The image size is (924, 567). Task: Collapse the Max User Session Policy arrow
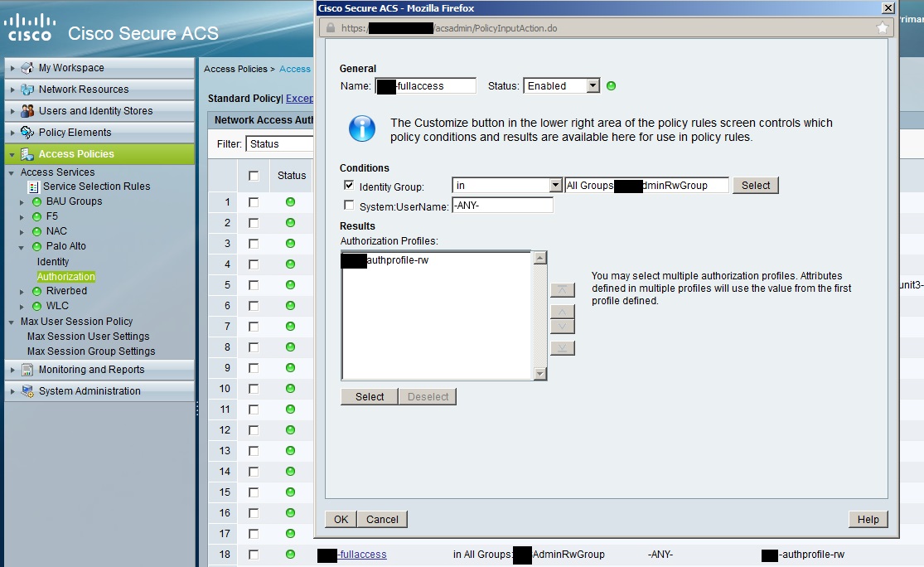click(x=12, y=322)
